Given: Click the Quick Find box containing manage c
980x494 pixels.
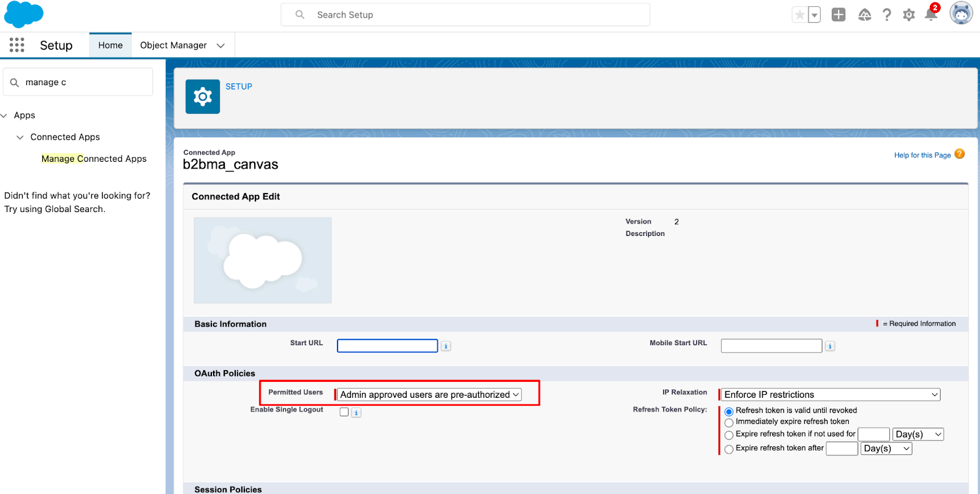Looking at the screenshot, I should pyautogui.click(x=78, y=82).
